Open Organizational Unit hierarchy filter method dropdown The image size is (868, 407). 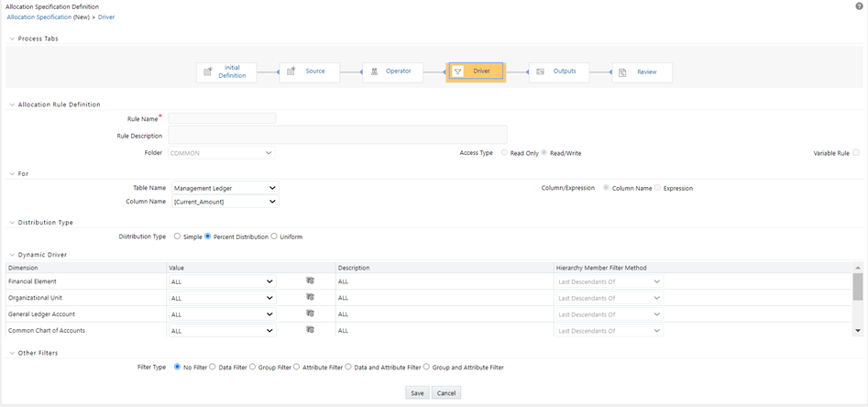coord(610,298)
